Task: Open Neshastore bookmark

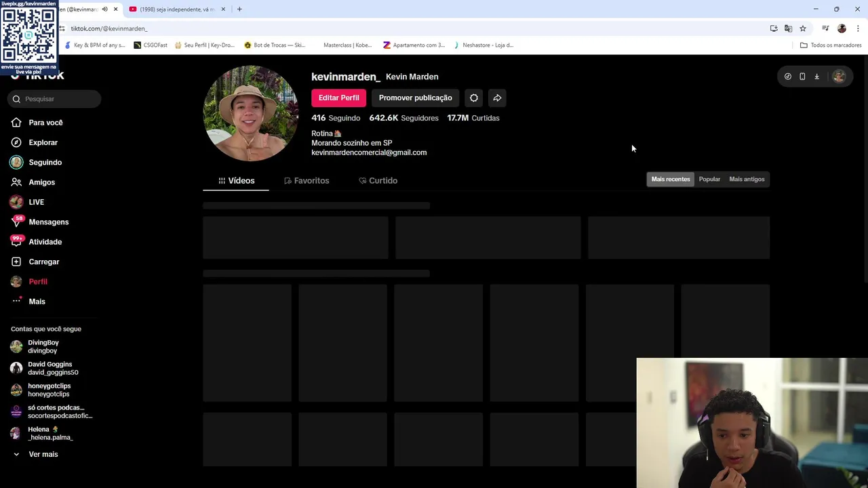Action: [x=484, y=45]
